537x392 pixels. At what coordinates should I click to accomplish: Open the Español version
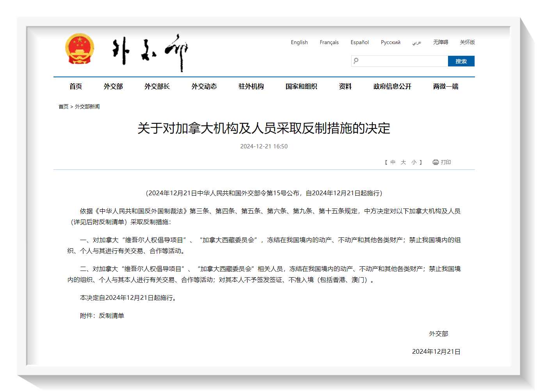(x=359, y=43)
